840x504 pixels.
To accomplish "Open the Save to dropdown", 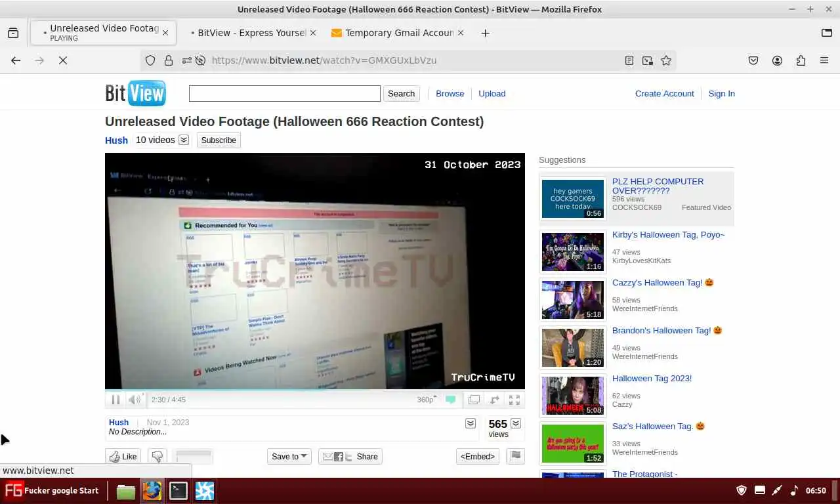I will tap(289, 457).
